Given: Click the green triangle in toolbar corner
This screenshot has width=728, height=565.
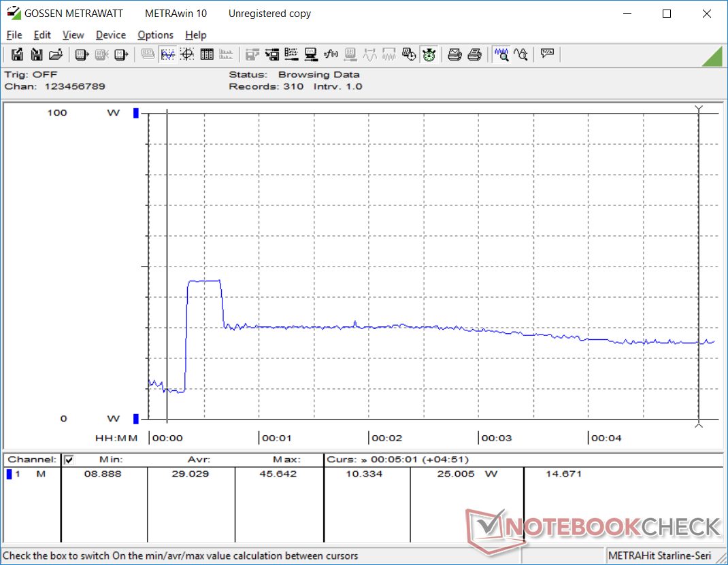Looking at the screenshot, I should click(x=712, y=56).
